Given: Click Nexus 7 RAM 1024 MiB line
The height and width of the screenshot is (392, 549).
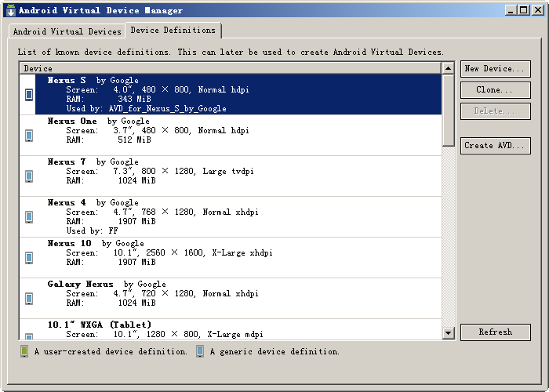Looking at the screenshot, I should [111, 181].
